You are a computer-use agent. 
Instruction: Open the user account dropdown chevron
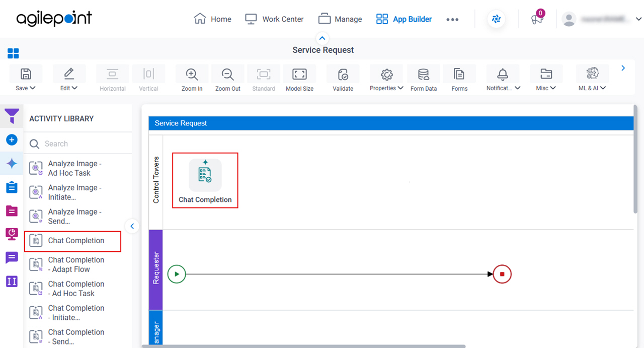coord(639,19)
